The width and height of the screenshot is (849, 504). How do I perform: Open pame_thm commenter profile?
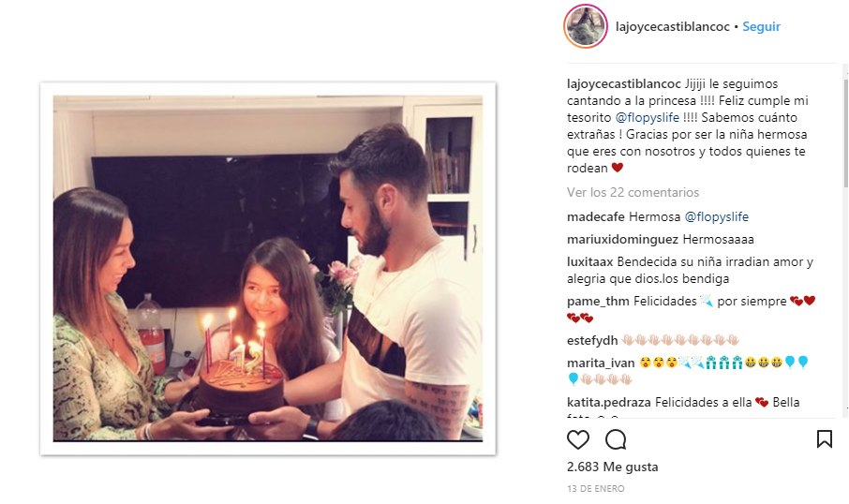[x=598, y=301]
